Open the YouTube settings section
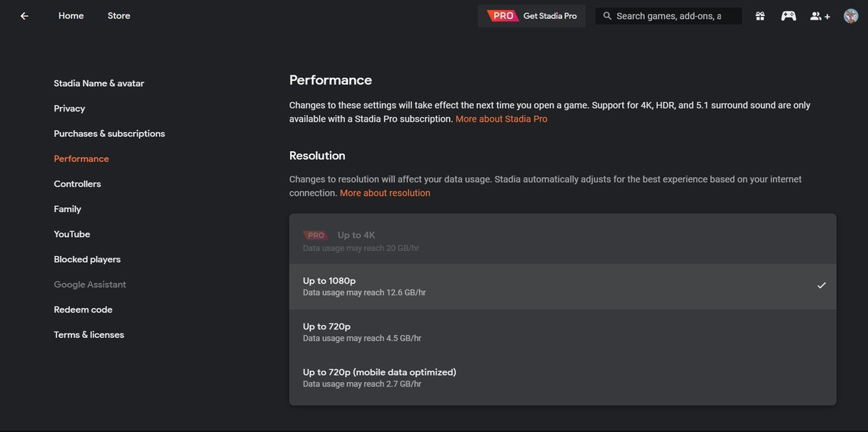 pyautogui.click(x=72, y=234)
